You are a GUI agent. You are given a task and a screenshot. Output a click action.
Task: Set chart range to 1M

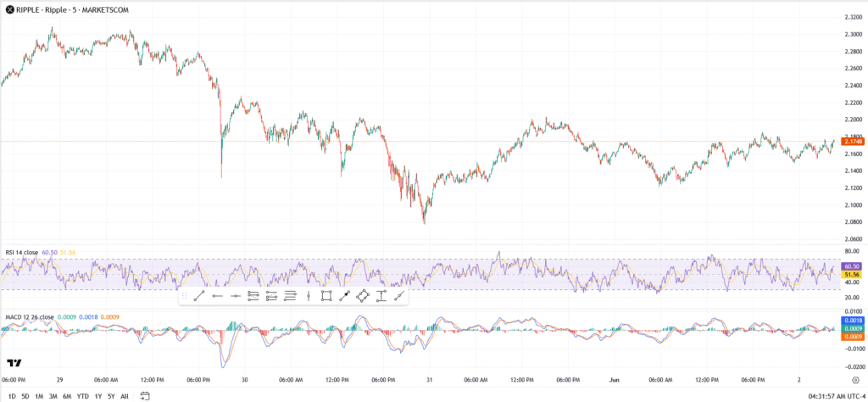[x=39, y=395]
